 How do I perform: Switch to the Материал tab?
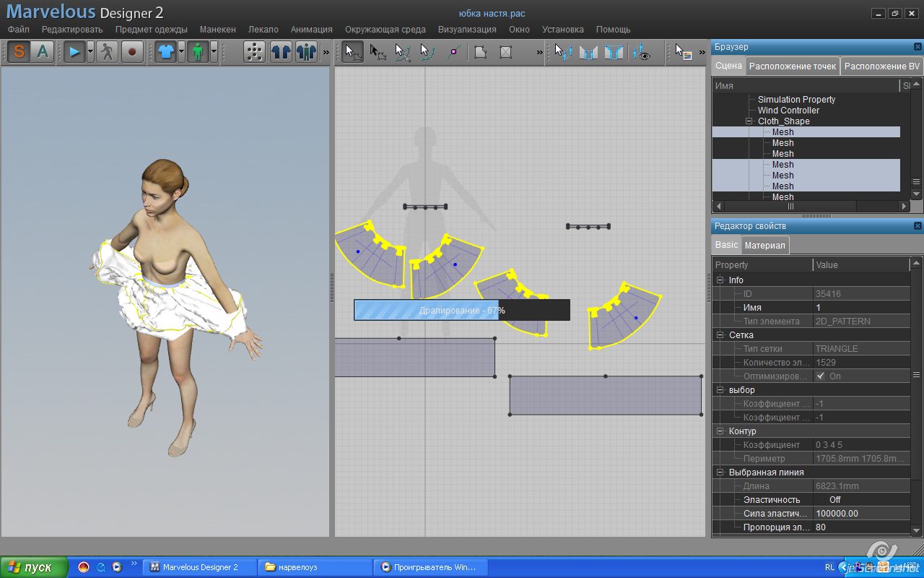pos(764,246)
